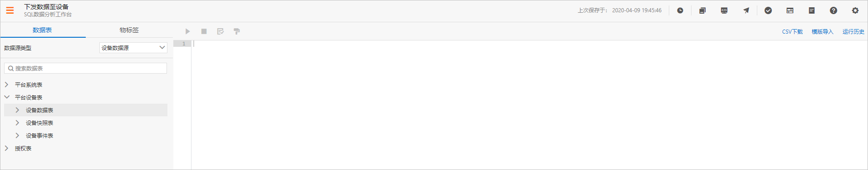This screenshot has width=868, height=170.
Task: Click in the 搜索数据表 search field
Action: (x=86, y=68)
